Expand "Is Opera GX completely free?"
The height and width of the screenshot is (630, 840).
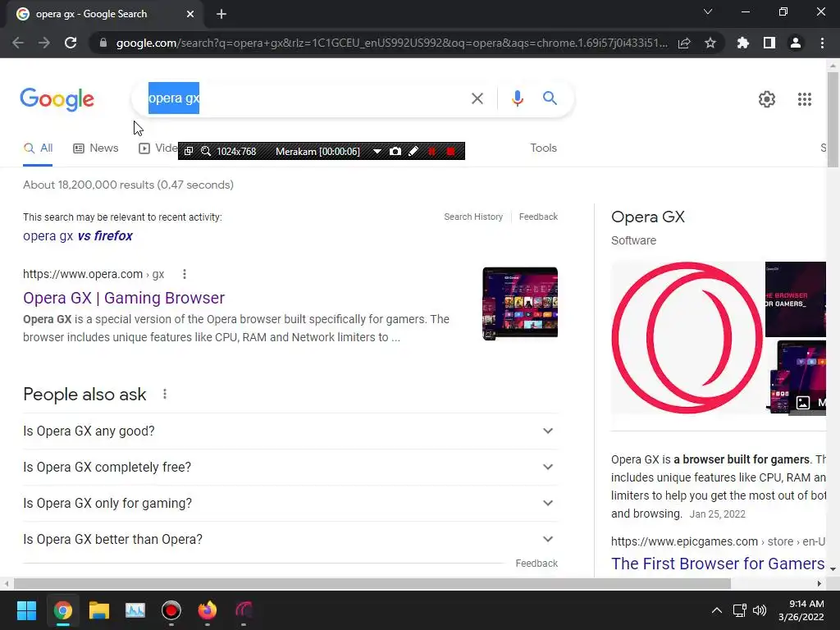click(290, 467)
